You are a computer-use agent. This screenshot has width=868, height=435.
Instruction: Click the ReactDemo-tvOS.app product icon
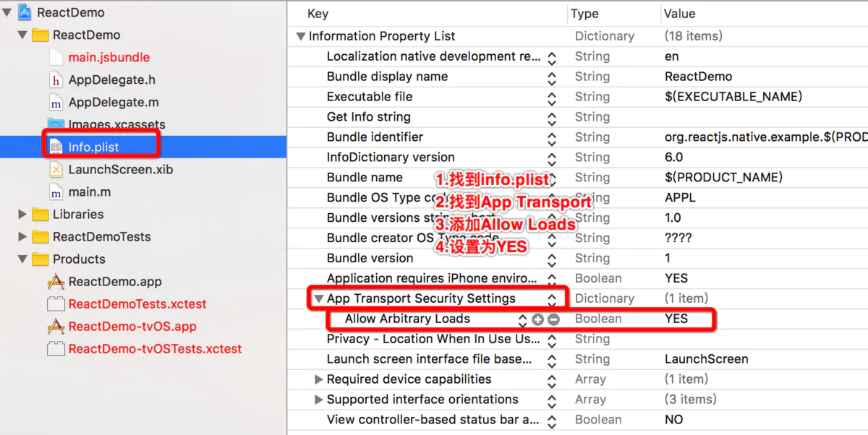(x=56, y=326)
